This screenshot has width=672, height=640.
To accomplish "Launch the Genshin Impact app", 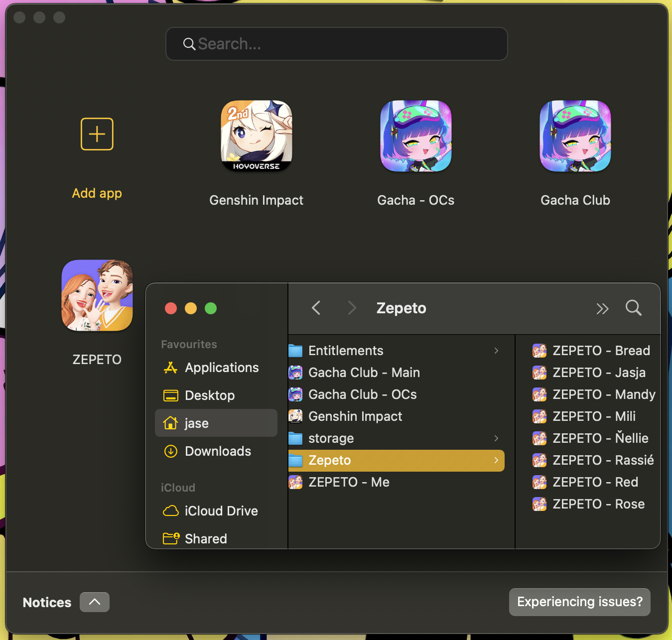I will click(256, 136).
